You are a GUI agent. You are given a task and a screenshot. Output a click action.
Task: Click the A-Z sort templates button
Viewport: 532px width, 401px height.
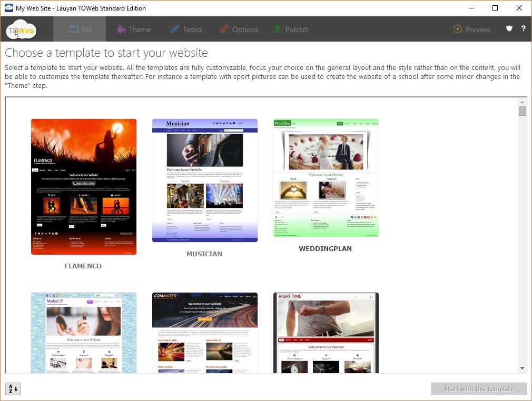click(x=13, y=388)
